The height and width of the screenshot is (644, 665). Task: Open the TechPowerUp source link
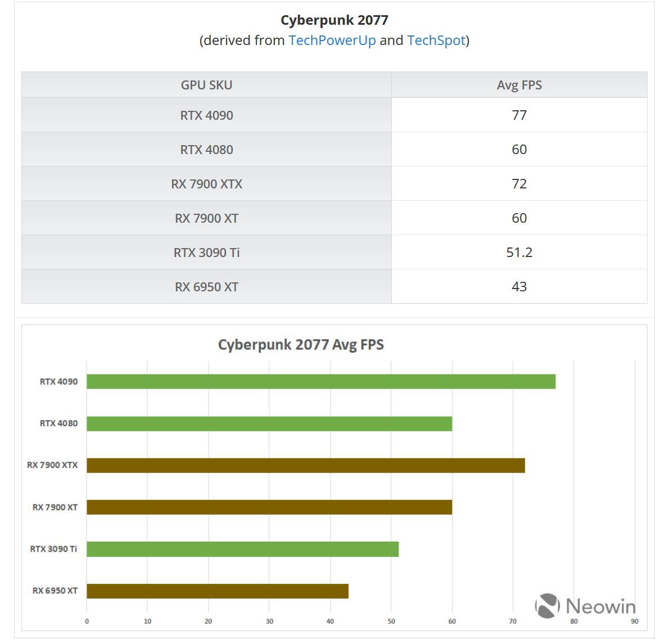(332, 40)
